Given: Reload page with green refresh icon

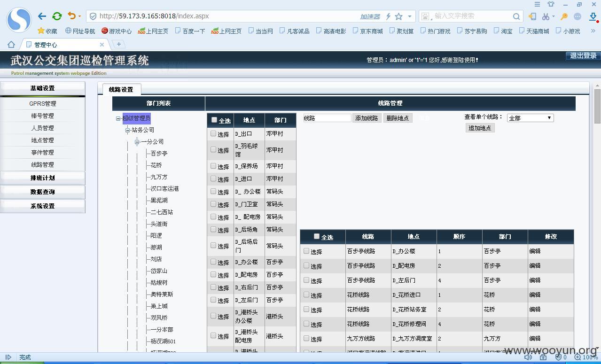Looking at the screenshot, I should click(x=57, y=16).
